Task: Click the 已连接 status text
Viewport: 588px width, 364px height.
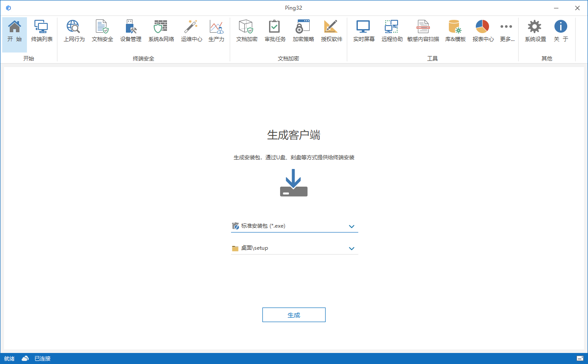Action: point(42,358)
